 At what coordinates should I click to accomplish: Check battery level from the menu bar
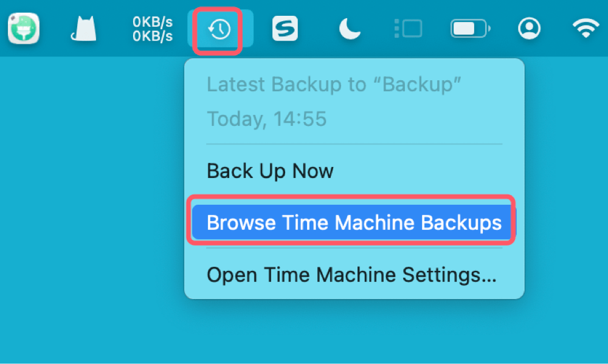pyautogui.click(x=469, y=27)
